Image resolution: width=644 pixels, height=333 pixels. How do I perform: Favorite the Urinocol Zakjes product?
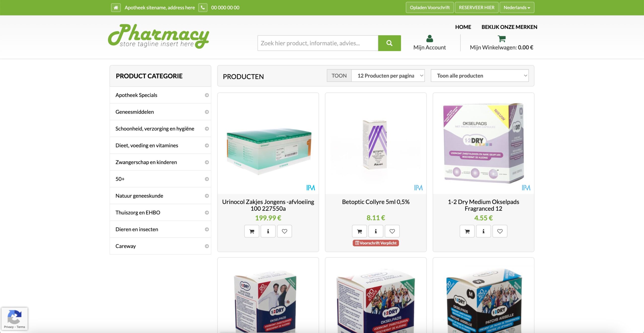tap(285, 231)
